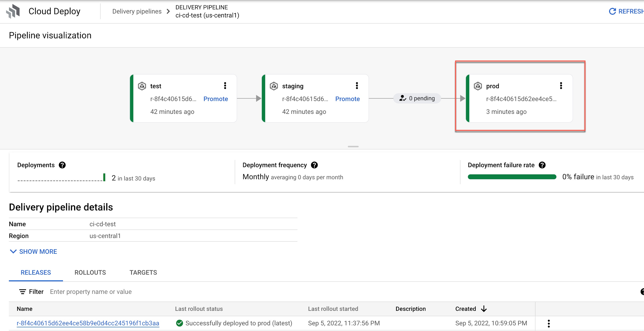This screenshot has height=331, width=644.
Task: Click the Created column sort arrow
Action: (x=484, y=309)
